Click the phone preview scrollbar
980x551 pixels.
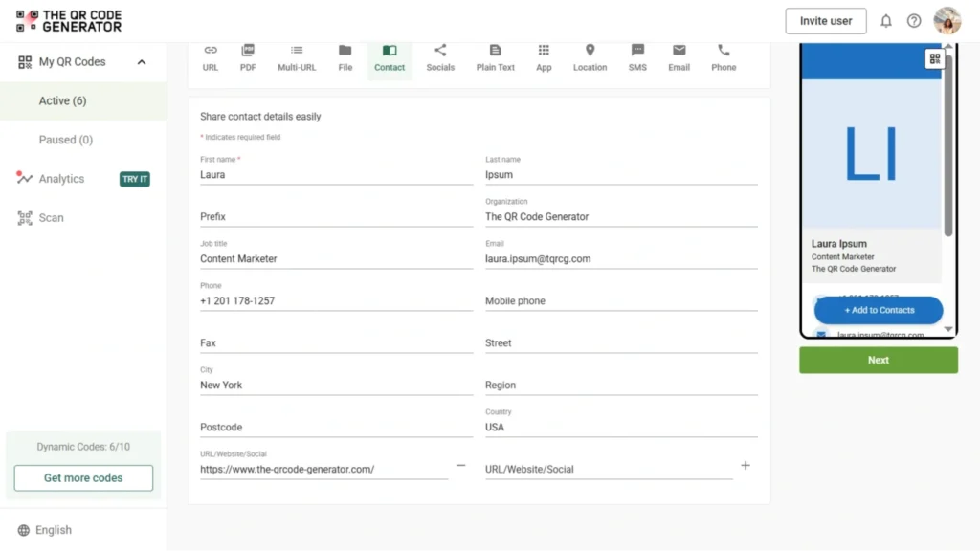coord(948,145)
